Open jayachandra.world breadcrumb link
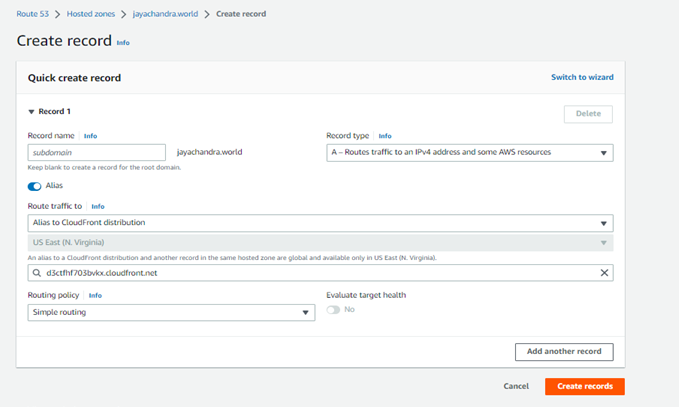 pos(165,14)
